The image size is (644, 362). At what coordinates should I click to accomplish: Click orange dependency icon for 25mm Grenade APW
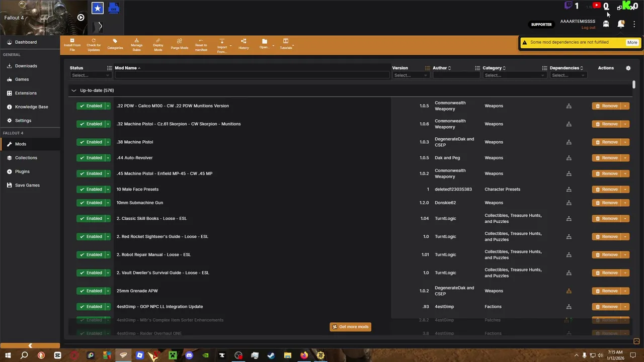pyautogui.click(x=569, y=291)
